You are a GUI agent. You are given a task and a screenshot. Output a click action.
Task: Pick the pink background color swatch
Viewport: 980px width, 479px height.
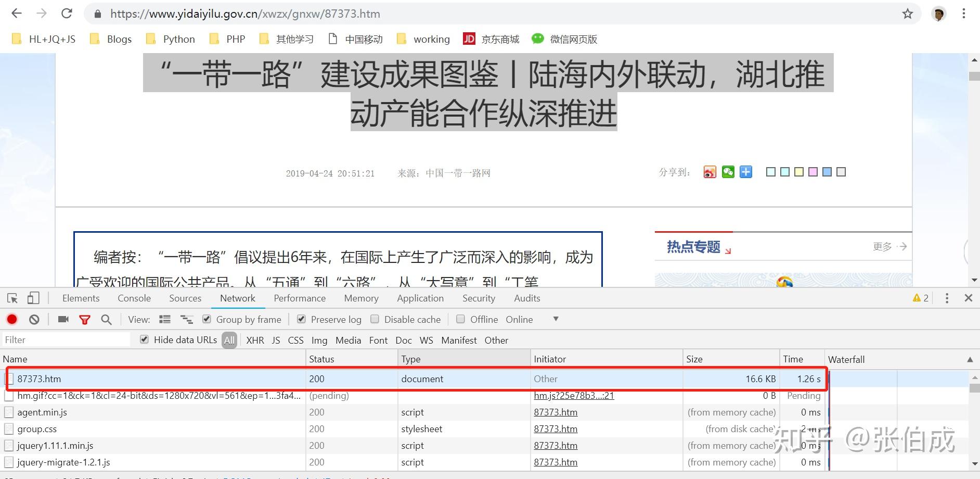click(x=813, y=172)
